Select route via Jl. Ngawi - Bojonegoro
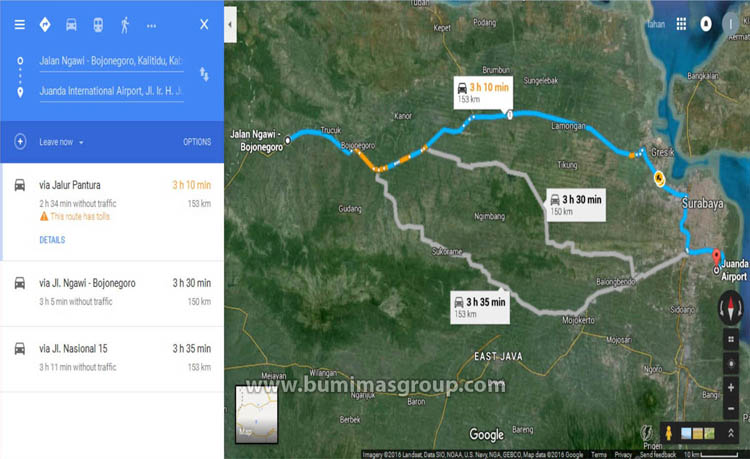This screenshot has height=459, width=750. tap(112, 293)
